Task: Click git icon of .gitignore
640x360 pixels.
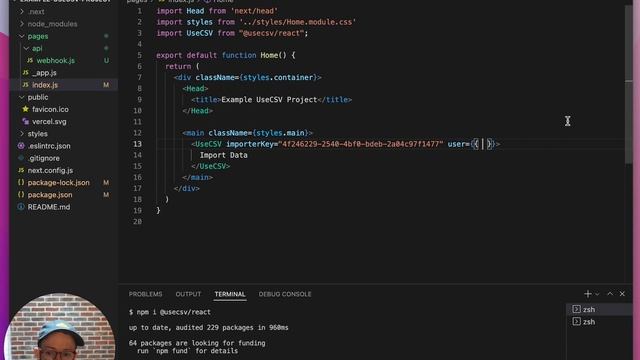Action: 21,158
